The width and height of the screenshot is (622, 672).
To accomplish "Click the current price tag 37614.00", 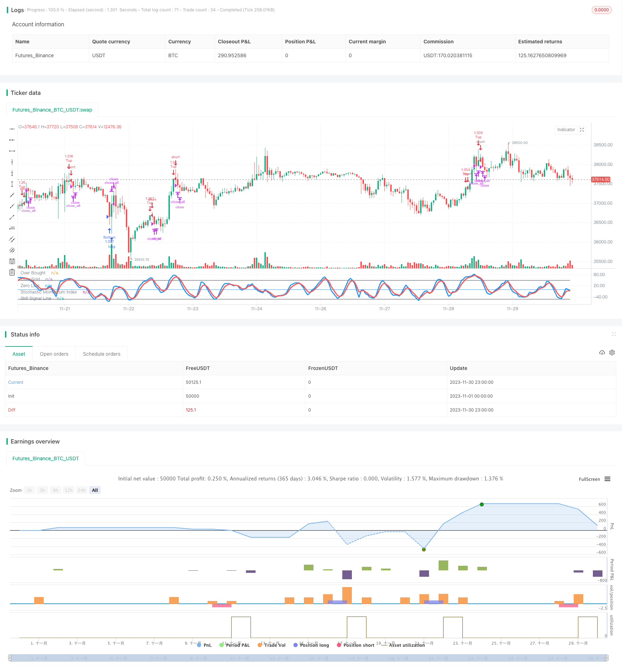I will tap(601, 179).
